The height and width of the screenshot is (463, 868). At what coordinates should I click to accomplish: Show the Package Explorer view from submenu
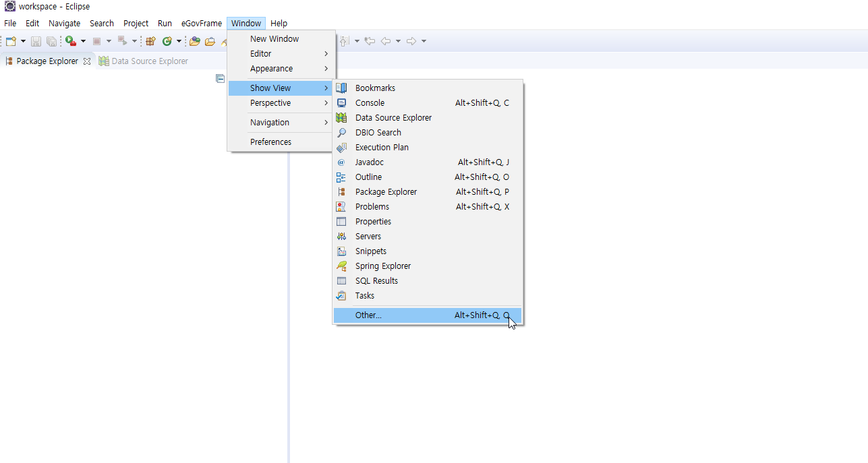428,192
